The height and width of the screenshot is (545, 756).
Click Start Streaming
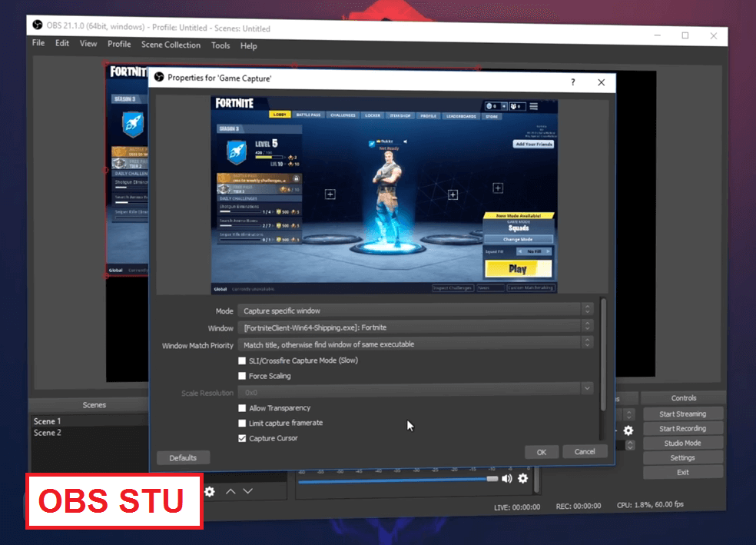pos(683,414)
